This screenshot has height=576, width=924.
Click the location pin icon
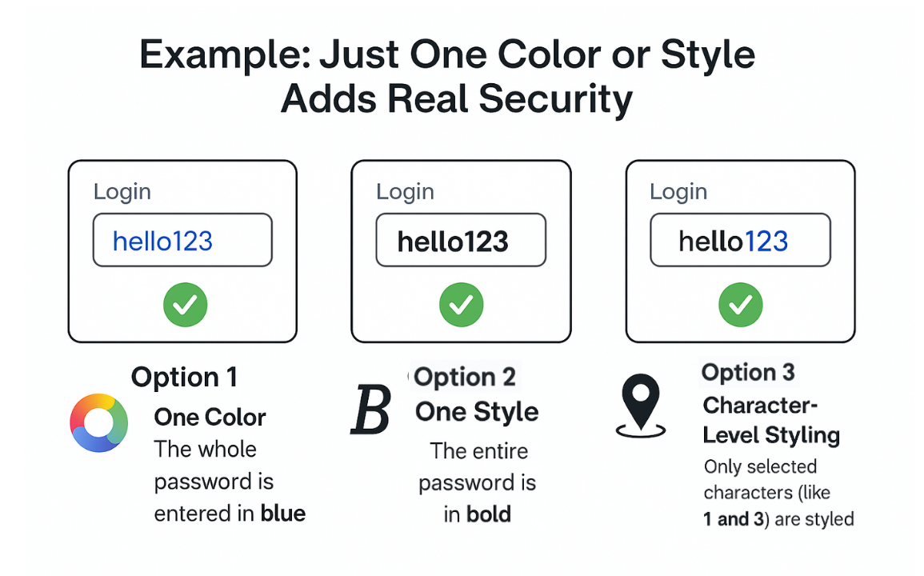pos(641,406)
